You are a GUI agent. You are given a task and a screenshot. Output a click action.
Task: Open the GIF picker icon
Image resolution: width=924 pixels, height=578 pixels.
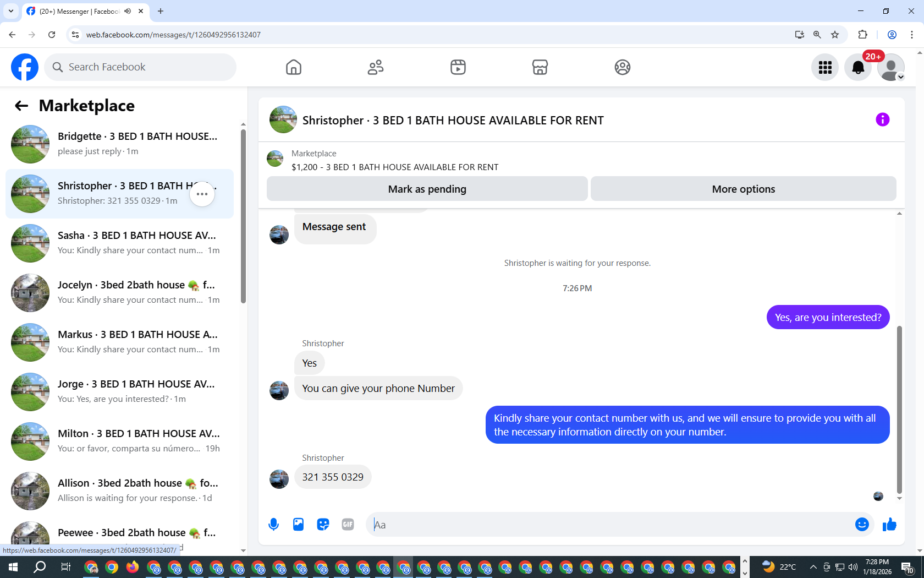(x=348, y=525)
